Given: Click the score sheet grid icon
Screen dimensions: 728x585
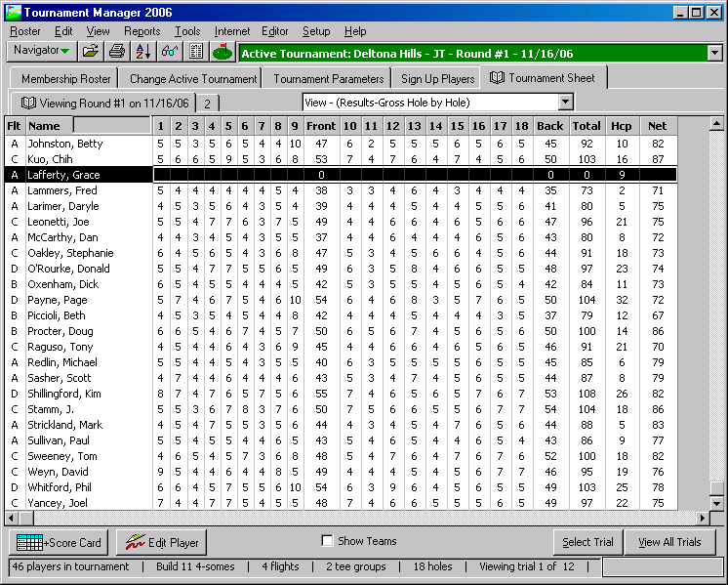Looking at the screenshot, I should click(x=196, y=52).
